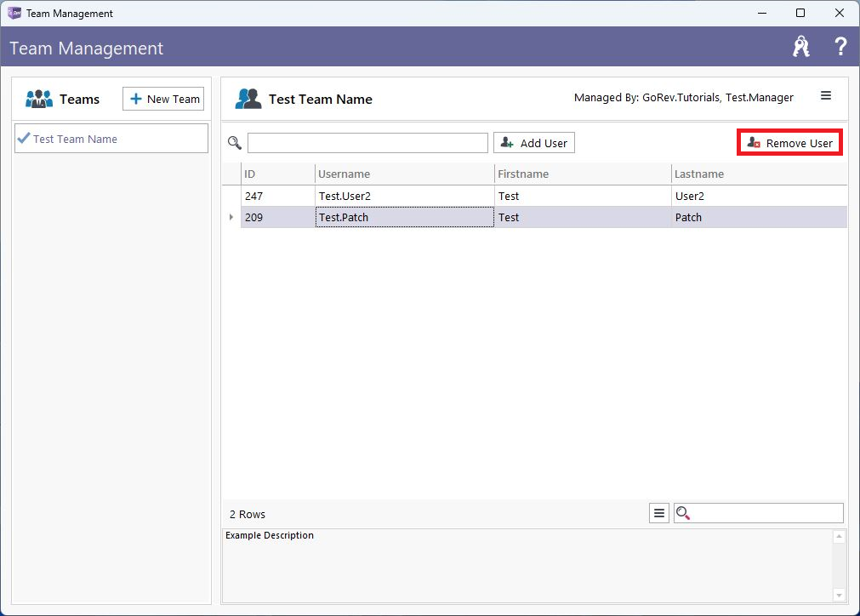Select the Test.User2 username cell

pos(405,196)
